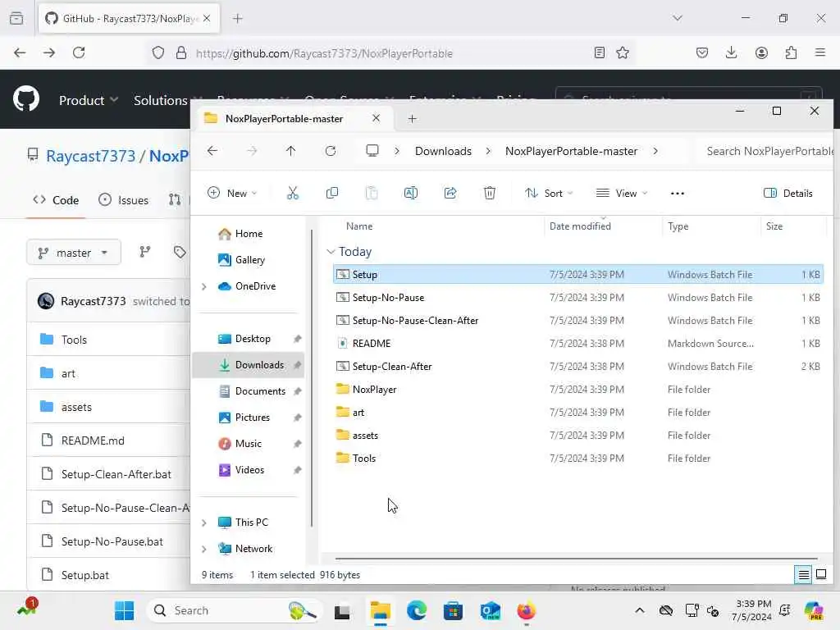Viewport: 840px width, 630px height.
Task: Open README.md file on GitHub
Action: pyautogui.click(x=93, y=441)
